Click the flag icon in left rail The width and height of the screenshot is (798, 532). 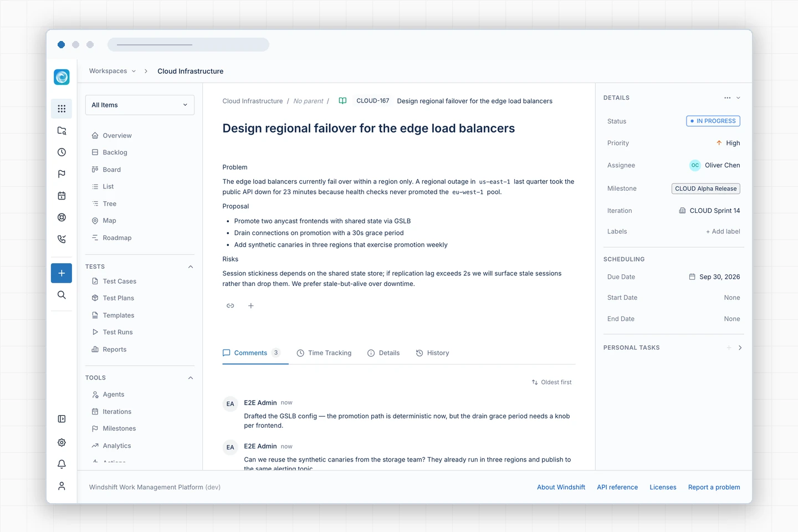[x=62, y=174]
